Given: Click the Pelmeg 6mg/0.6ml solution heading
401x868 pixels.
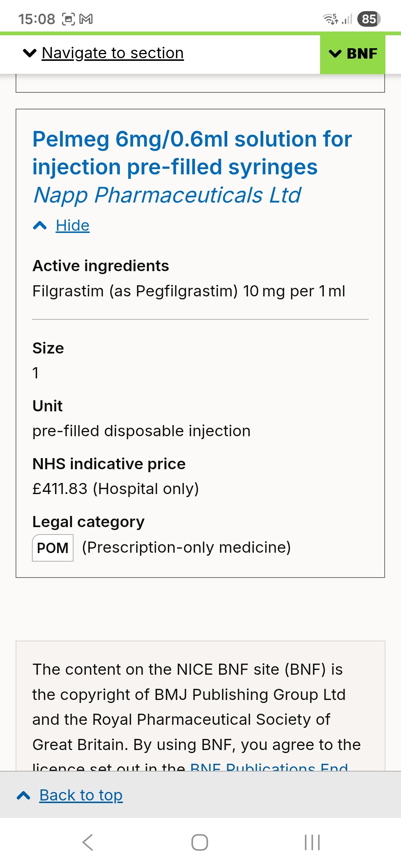Looking at the screenshot, I should coord(192,153).
